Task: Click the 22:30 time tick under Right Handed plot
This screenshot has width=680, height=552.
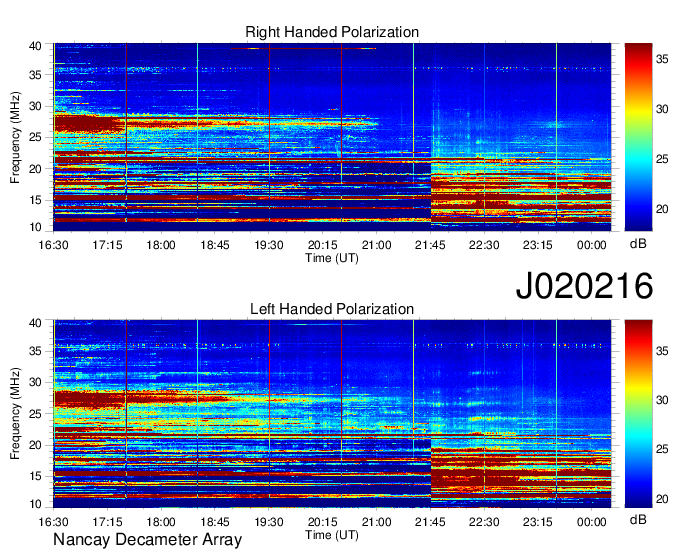Action: [484, 245]
